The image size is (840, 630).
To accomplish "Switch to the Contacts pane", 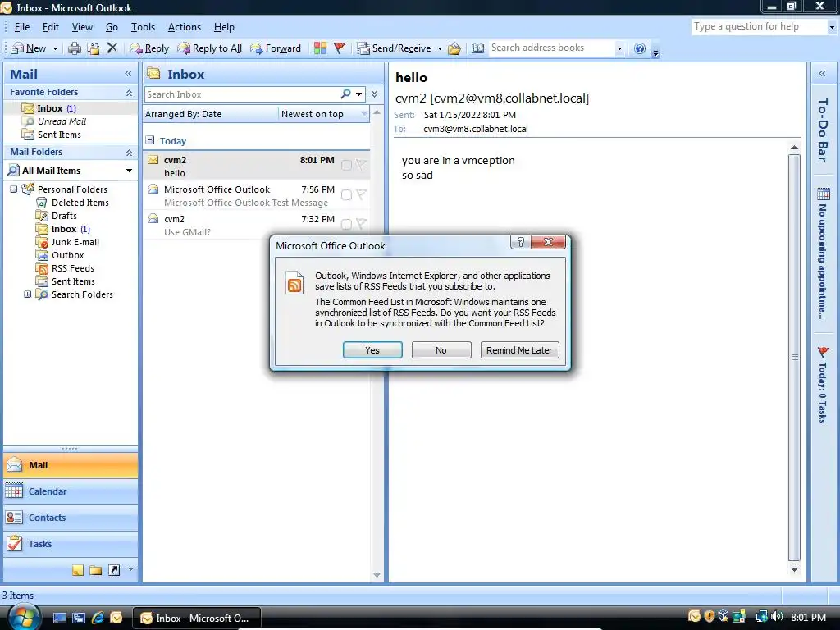I will 71,518.
